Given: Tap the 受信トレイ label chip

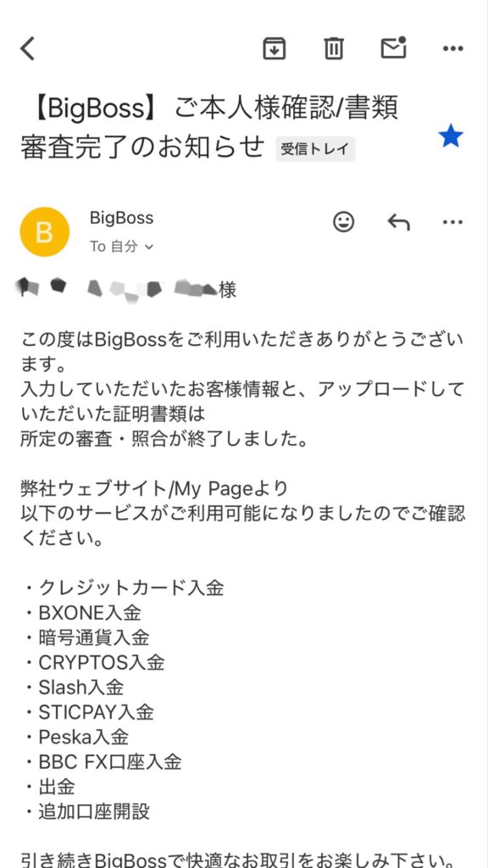Looking at the screenshot, I should point(315,148).
